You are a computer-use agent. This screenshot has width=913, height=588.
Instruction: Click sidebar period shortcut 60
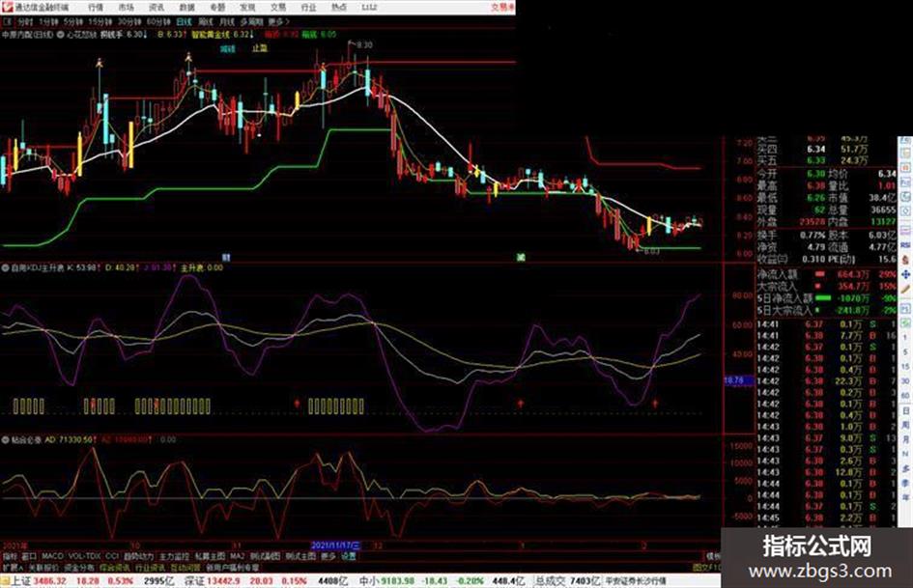[x=905, y=396]
